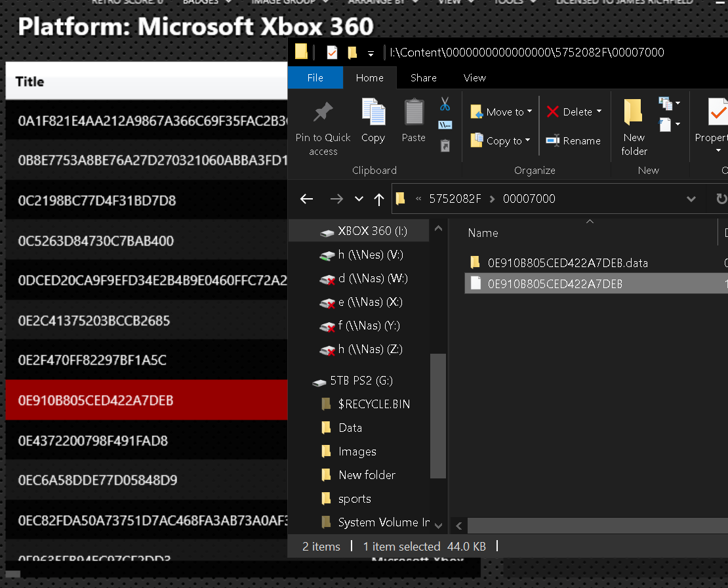Expand hidden breadcrumb path chevrons

click(418, 199)
